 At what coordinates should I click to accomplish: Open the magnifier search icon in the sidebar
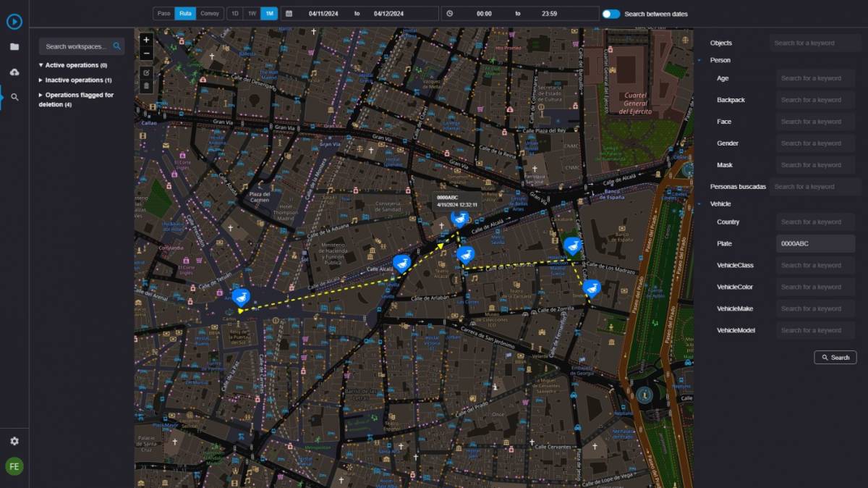coord(14,96)
